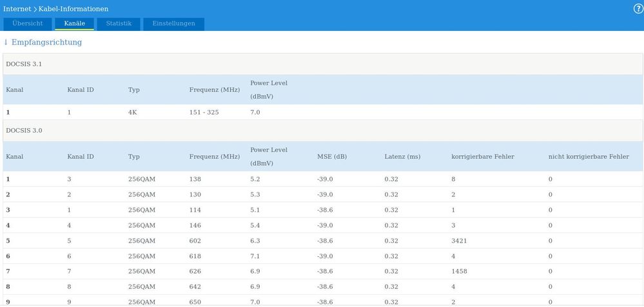Click 256QAM type in 602 MHz row
This screenshot has height=307, width=644.
tap(142, 241)
